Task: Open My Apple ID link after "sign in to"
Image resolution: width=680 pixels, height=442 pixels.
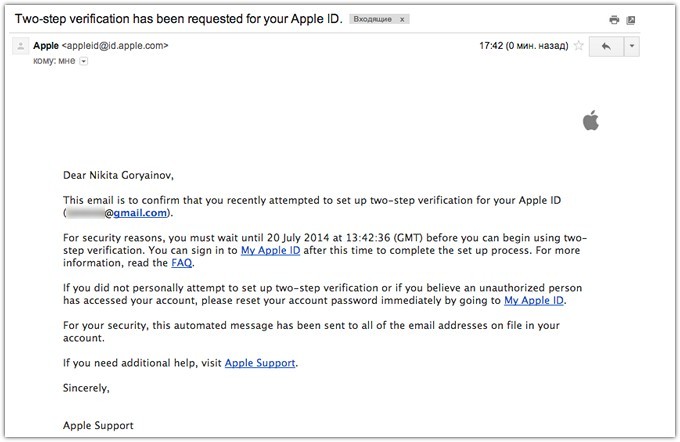Action: point(268,250)
